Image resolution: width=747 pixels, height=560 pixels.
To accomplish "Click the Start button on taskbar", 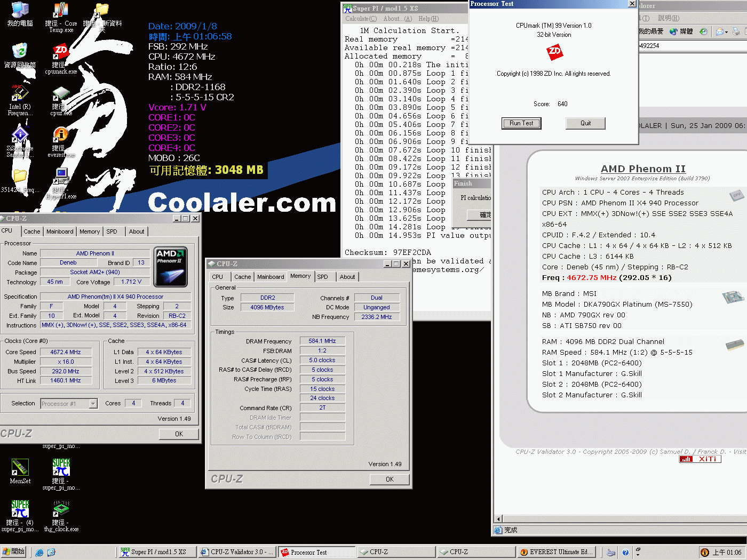I will point(14,552).
